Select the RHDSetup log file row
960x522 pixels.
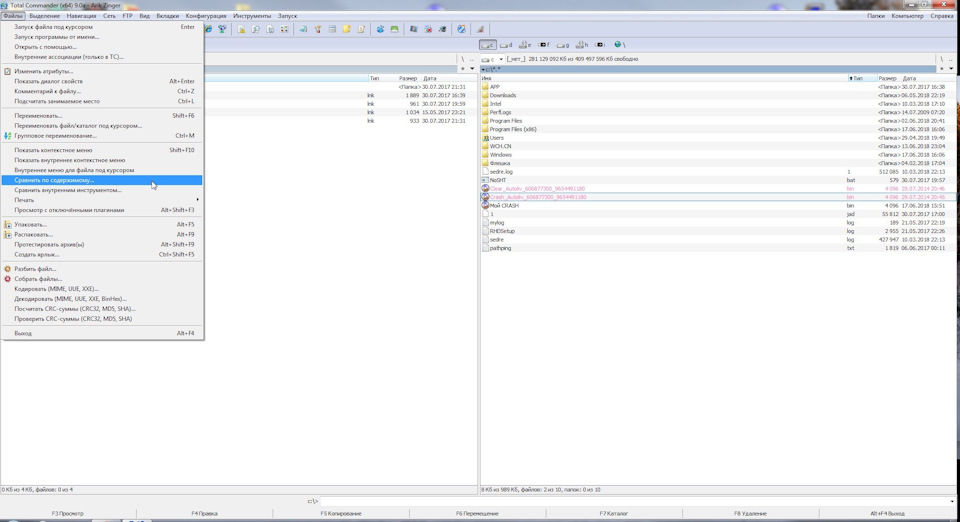click(717, 231)
